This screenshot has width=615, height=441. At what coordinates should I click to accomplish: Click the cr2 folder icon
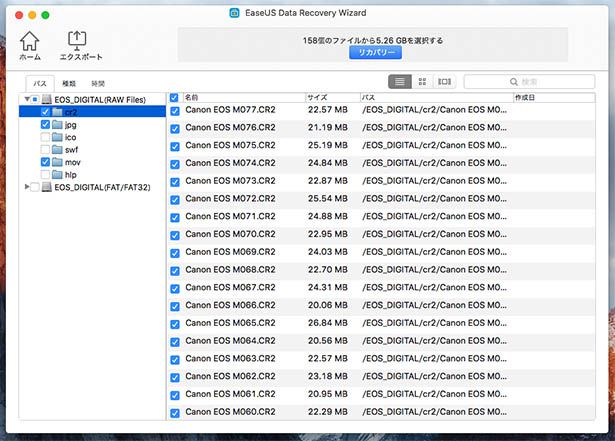pyautogui.click(x=58, y=112)
